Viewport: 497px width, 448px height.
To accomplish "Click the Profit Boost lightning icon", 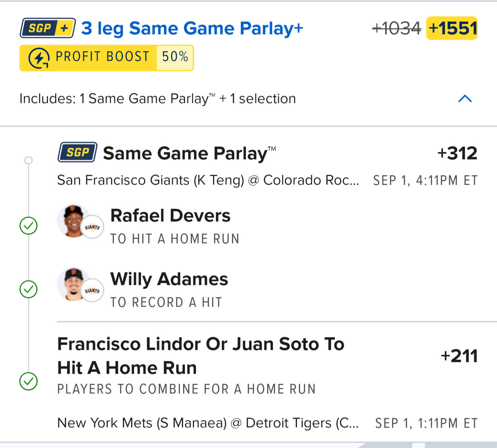I will (x=39, y=58).
